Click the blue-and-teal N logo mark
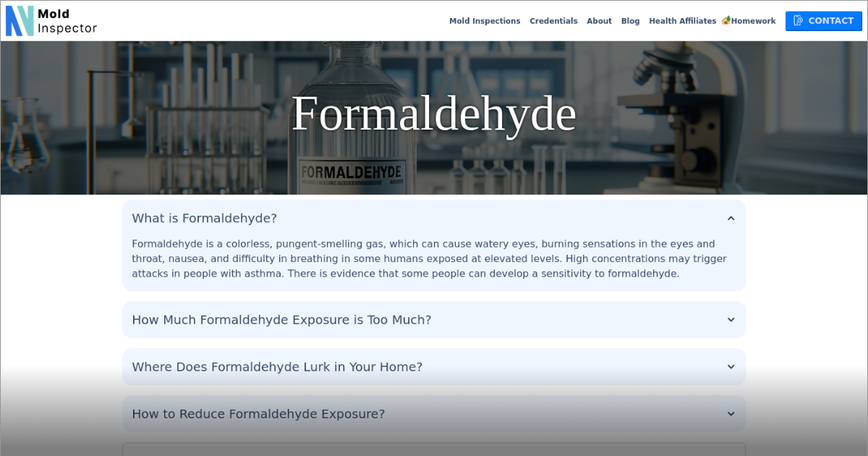868x456 pixels. [x=18, y=20]
